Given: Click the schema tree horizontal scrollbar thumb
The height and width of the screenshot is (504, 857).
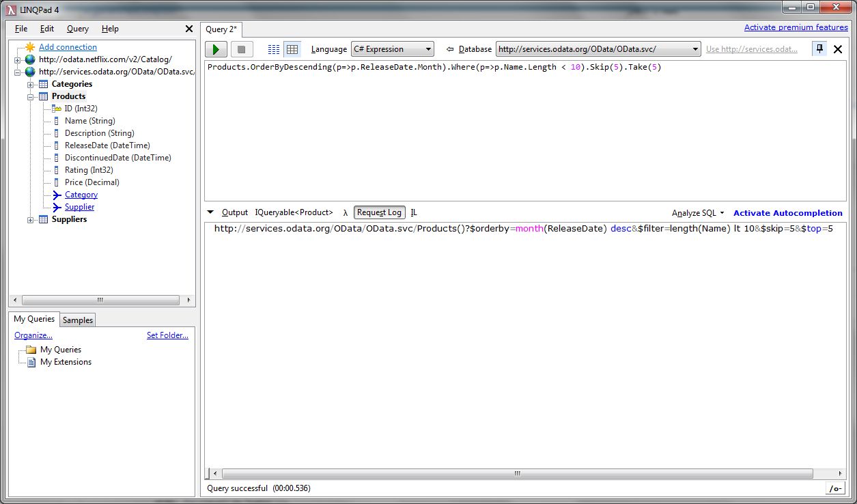Looking at the screenshot, I should (x=100, y=300).
